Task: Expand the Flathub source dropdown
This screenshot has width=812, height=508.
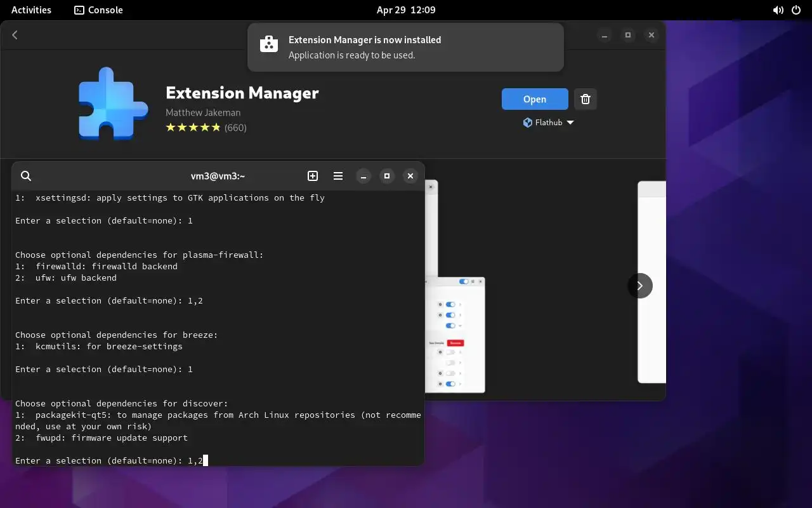Action: click(548, 123)
